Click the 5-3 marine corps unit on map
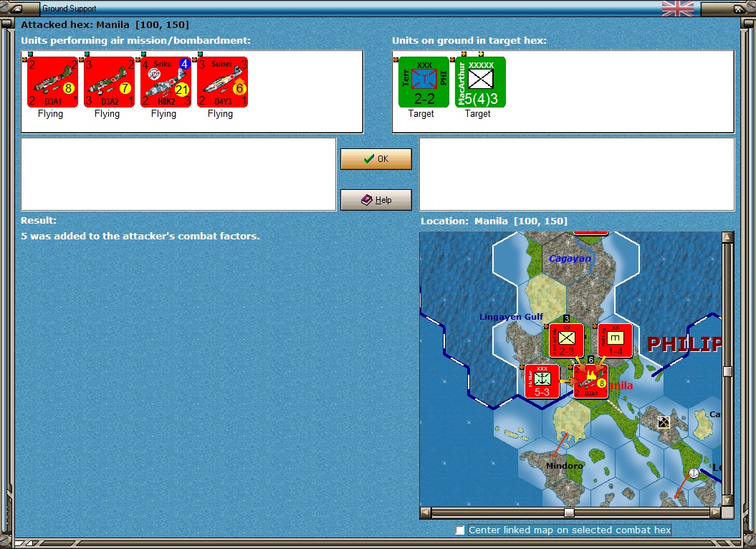Screen dimensions: 756x549 542,381
